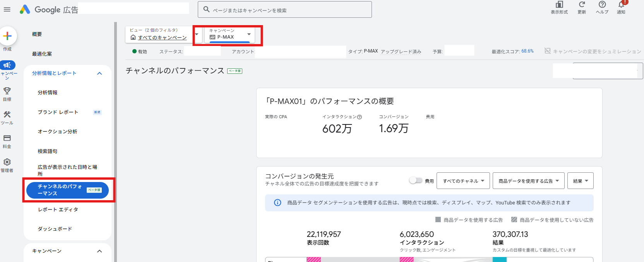The image size is (644, 262).
Task: Collapse 分析情報とレポート section
Action: [99, 73]
